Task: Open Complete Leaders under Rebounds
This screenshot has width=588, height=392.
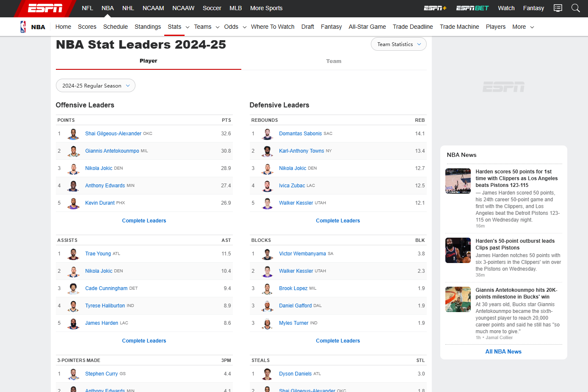Action: [x=338, y=221]
